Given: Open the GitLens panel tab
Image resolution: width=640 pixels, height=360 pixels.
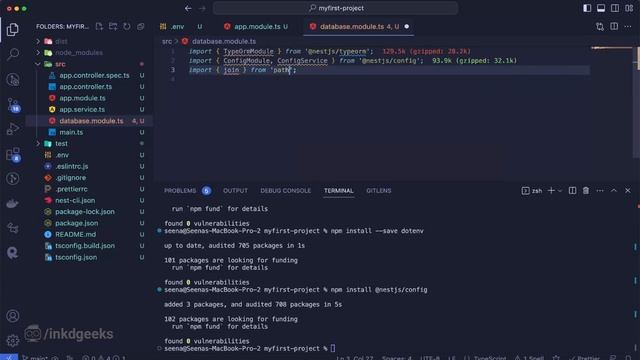Looking at the screenshot, I should pyautogui.click(x=378, y=191).
